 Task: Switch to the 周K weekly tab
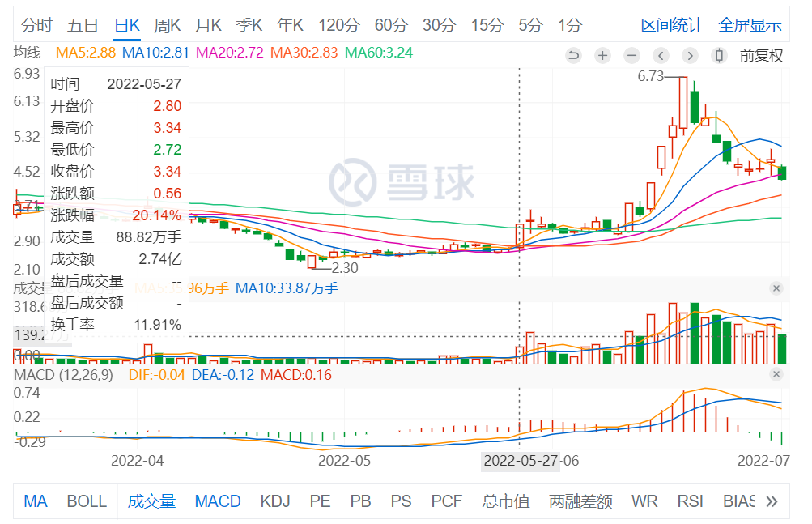point(167,25)
